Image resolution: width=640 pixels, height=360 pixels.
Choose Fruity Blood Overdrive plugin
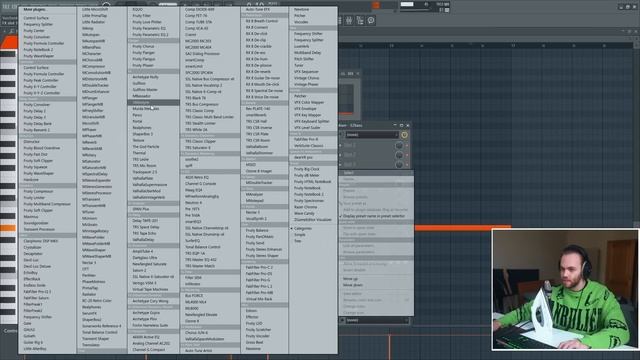(x=42, y=148)
